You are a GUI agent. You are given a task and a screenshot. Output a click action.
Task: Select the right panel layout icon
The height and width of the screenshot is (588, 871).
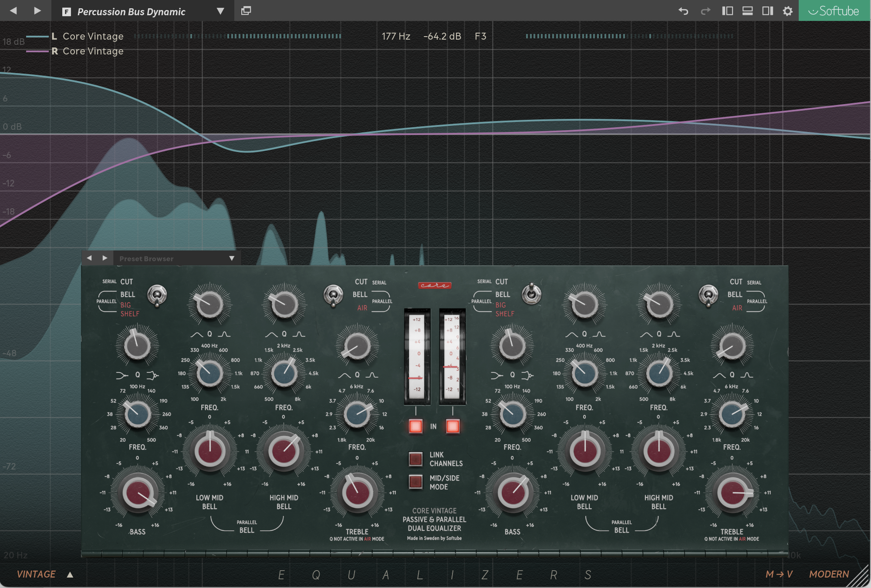point(767,11)
